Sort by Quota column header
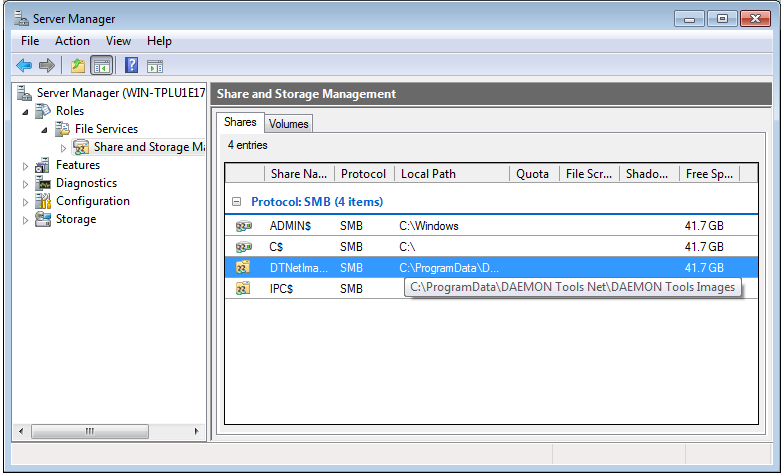783x473 pixels. point(534,174)
